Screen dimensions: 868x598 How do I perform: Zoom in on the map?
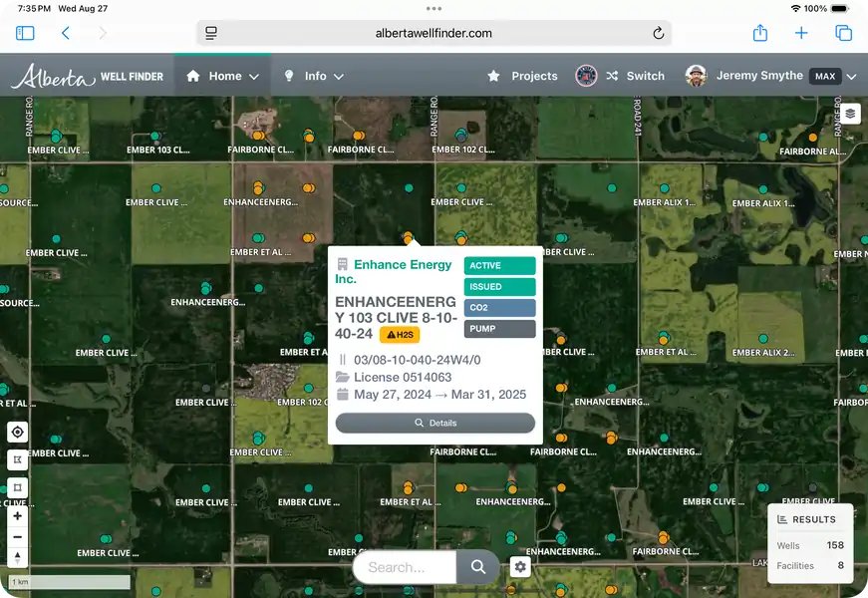tap(17, 516)
